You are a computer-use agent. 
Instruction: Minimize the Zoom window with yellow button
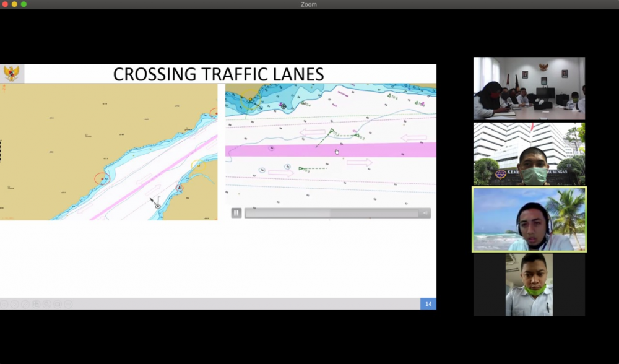pos(14,4)
